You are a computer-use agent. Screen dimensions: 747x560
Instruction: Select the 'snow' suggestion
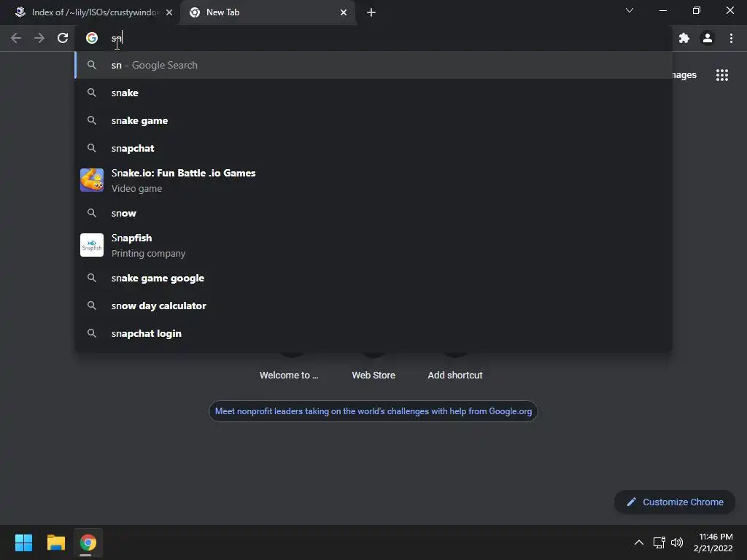pos(373,213)
